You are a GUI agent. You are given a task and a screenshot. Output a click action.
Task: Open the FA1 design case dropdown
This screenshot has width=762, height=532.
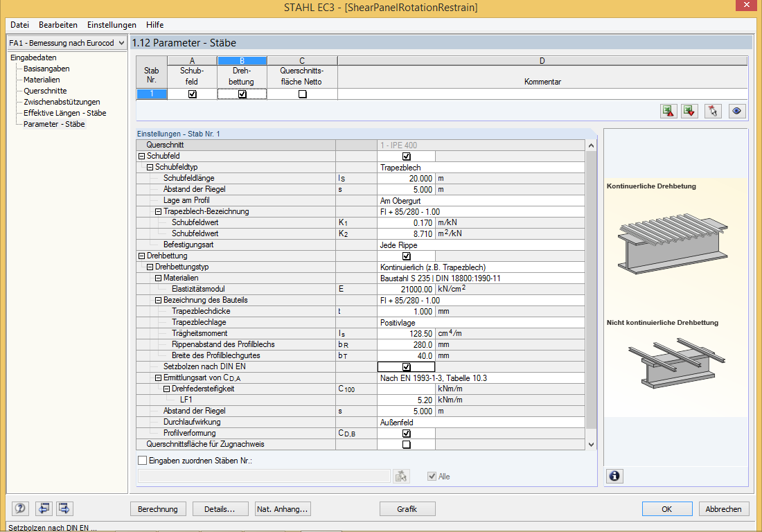[x=121, y=43]
